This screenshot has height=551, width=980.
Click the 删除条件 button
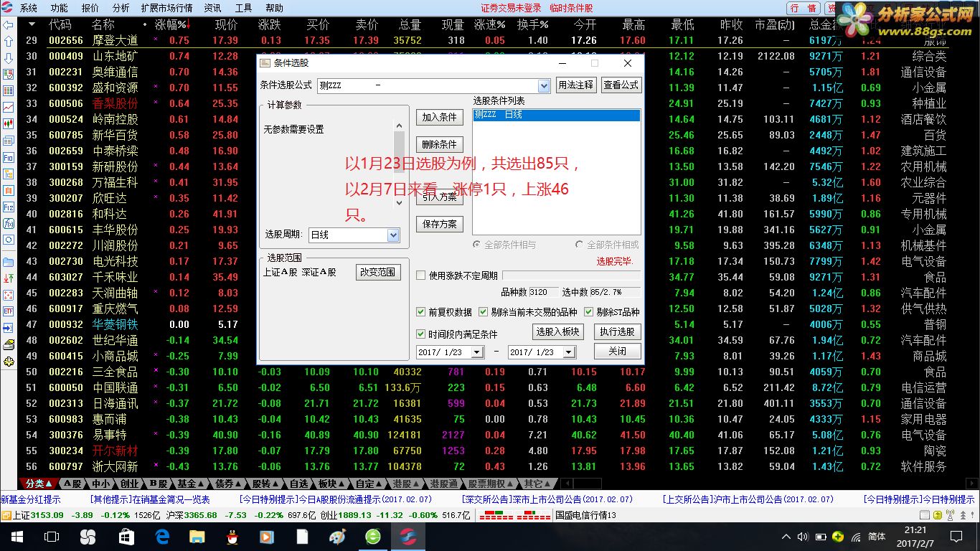pos(439,144)
